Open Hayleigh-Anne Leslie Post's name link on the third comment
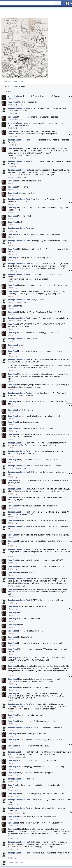Image resolution: width=72 pixels, height=868 pixels. [19, 109]
